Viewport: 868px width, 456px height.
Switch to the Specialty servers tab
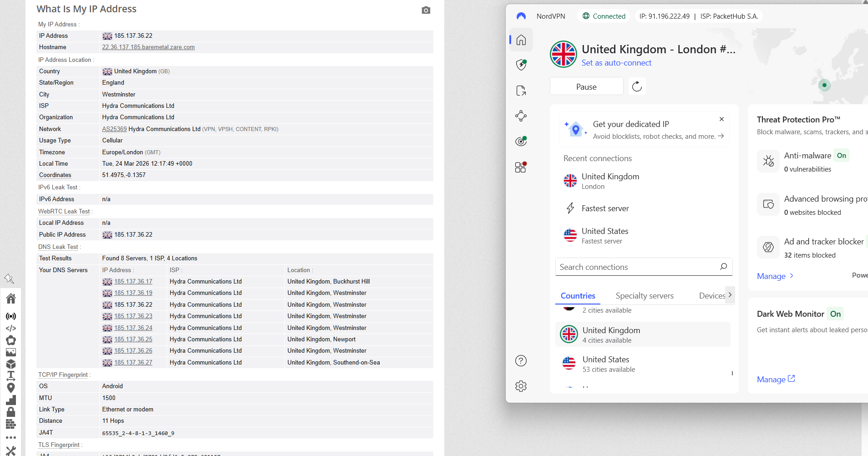pos(644,295)
